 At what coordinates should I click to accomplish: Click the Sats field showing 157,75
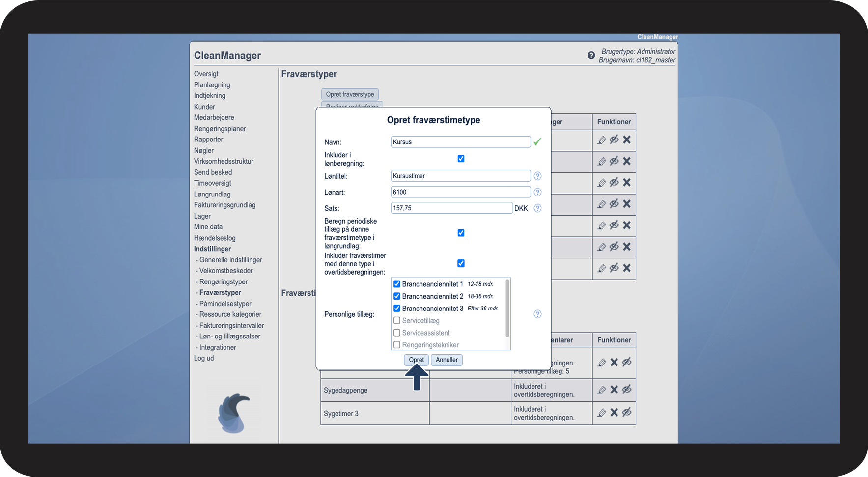tap(452, 208)
